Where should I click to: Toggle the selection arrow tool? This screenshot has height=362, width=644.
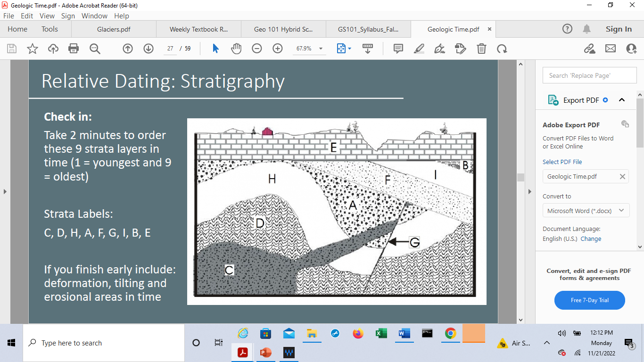coord(215,49)
